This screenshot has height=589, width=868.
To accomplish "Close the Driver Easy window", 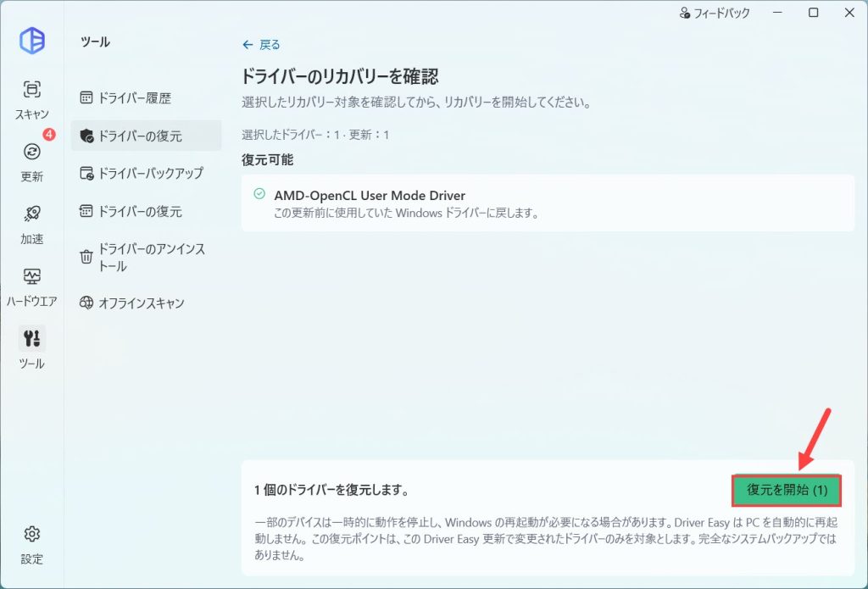I will coord(849,13).
